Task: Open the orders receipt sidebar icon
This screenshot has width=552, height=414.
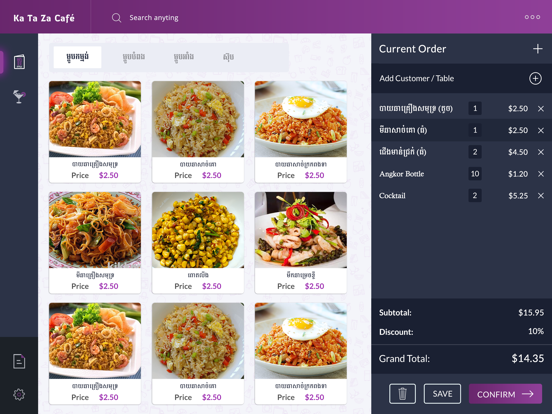Action: [x=19, y=362]
